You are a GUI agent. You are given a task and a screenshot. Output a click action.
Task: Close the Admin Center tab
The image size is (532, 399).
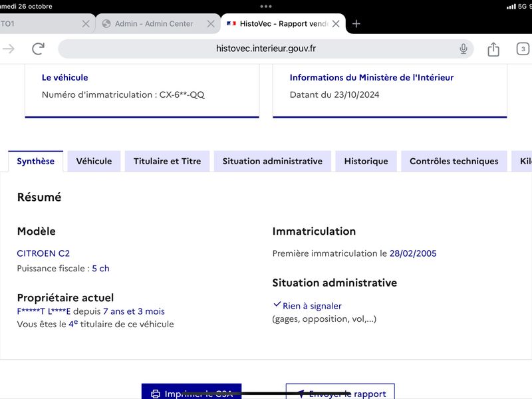(x=211, y=24)
